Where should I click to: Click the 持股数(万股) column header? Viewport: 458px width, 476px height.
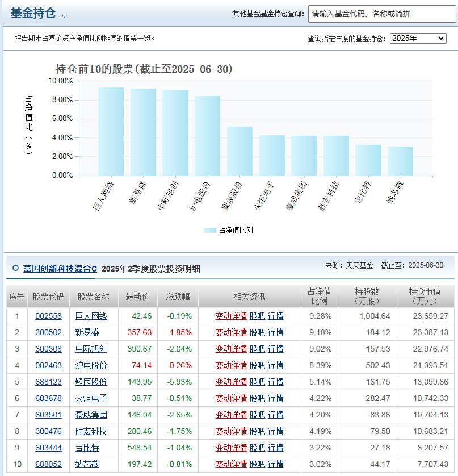pyautogui.click(x=367, y=297)
